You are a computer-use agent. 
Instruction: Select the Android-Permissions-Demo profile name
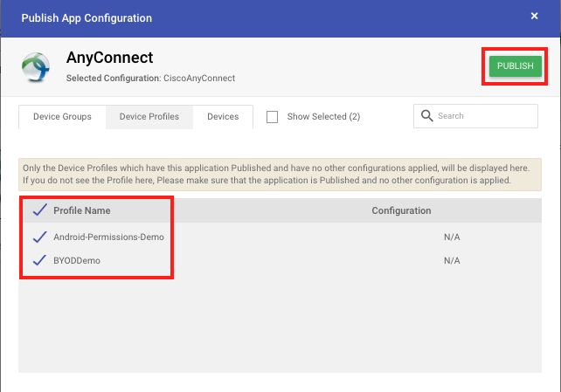[108, 237]
